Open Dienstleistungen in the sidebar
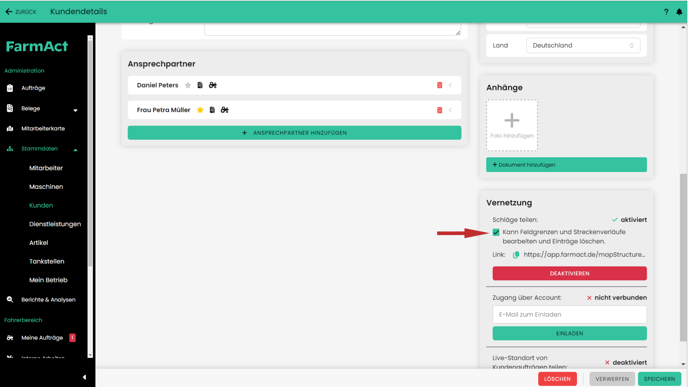688x387 pixels. tap(55, 224)
